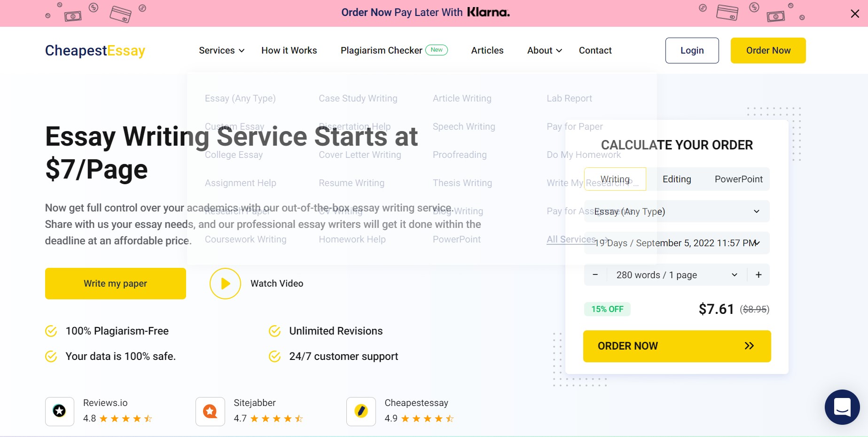
Task: Select the Writing tab in calculator
Action: [x=615, y=179]
